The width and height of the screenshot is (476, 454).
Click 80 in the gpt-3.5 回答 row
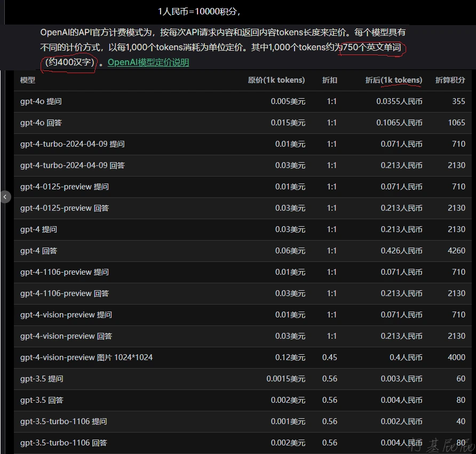tap(461, 400)
